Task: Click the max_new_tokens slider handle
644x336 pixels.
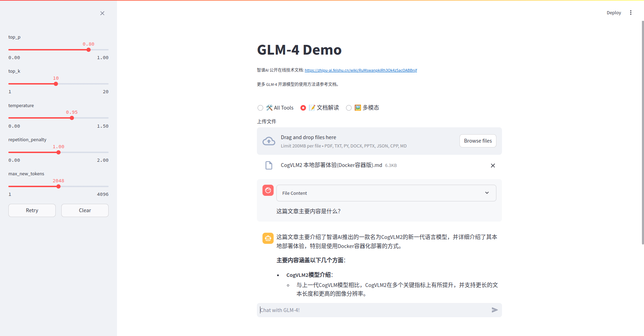Action: [x=58, y=186]
